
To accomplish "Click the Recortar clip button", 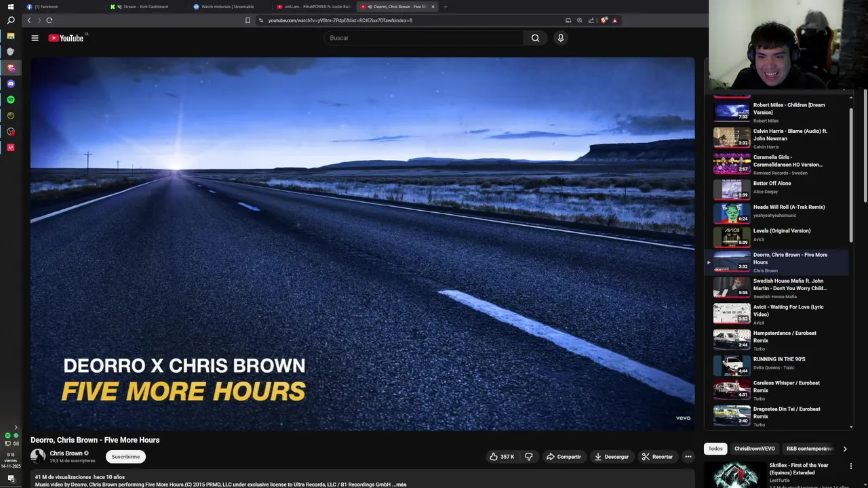I will [x=657, y=457].
